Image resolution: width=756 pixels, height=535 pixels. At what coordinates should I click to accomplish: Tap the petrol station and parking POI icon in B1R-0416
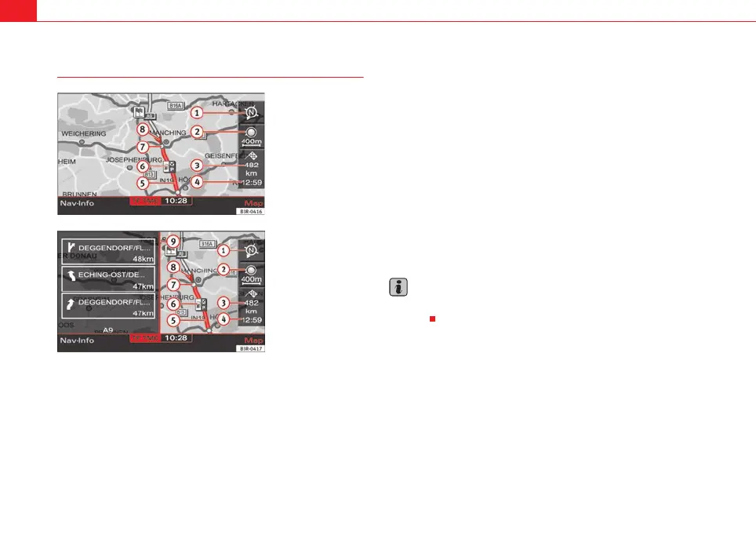click(x=169, y=167)
